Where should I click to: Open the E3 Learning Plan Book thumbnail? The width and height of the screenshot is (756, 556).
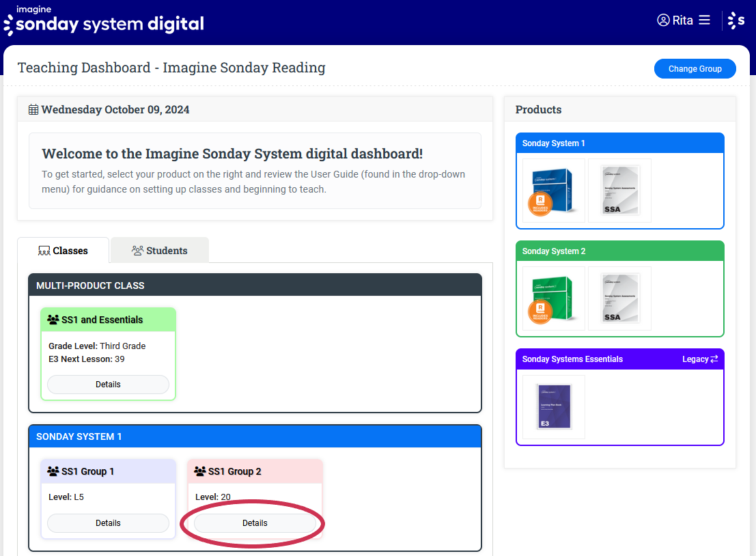554,406
